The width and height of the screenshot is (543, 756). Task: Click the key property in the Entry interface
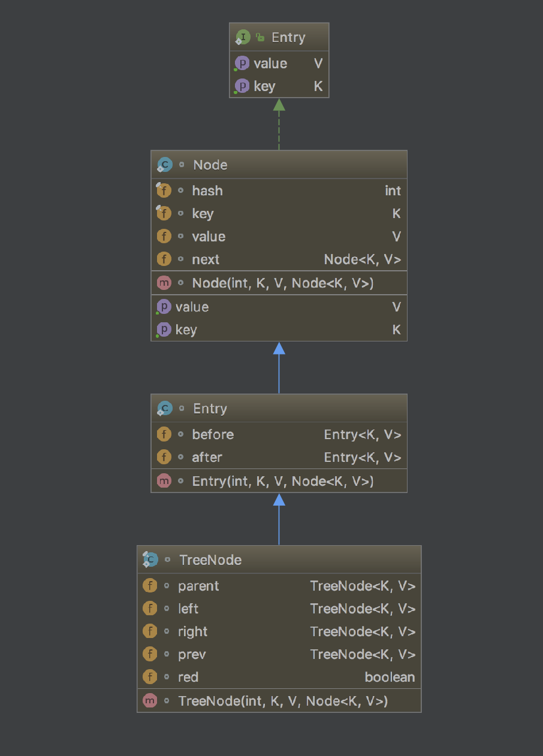pos(264,86)
